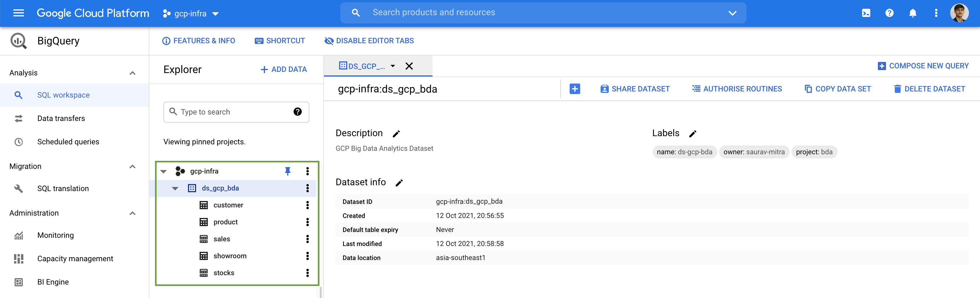Click SHORTCUT button
980x298 pixels.
pyautogui.click(x=280, y=41)
